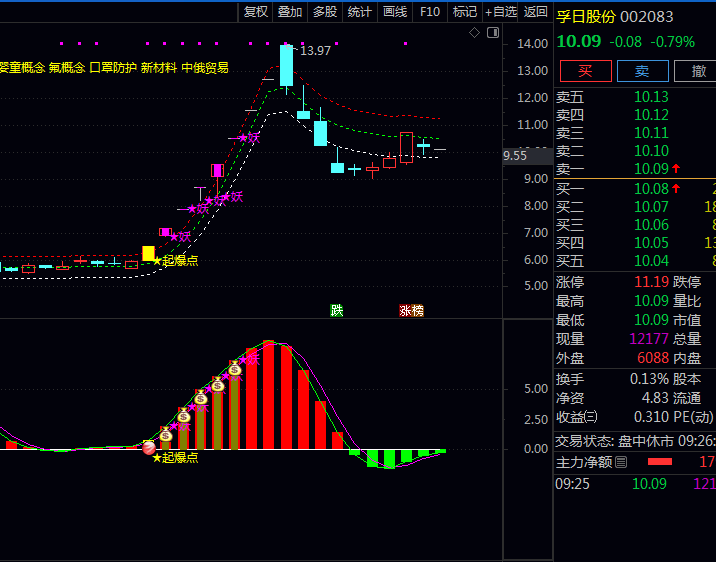The image size is (716, 562).
Task: Click the first money bag icon near zero line
Action: pos(166,434)
